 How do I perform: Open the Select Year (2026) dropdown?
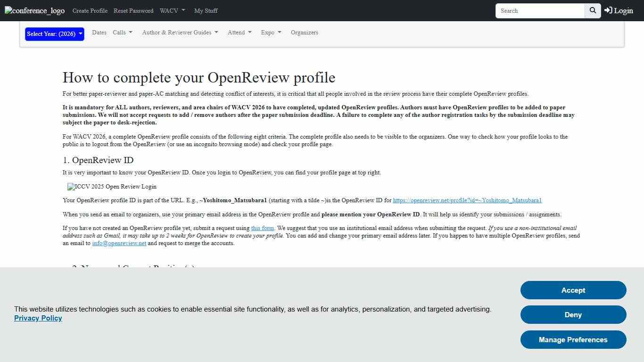coord(54,34)
